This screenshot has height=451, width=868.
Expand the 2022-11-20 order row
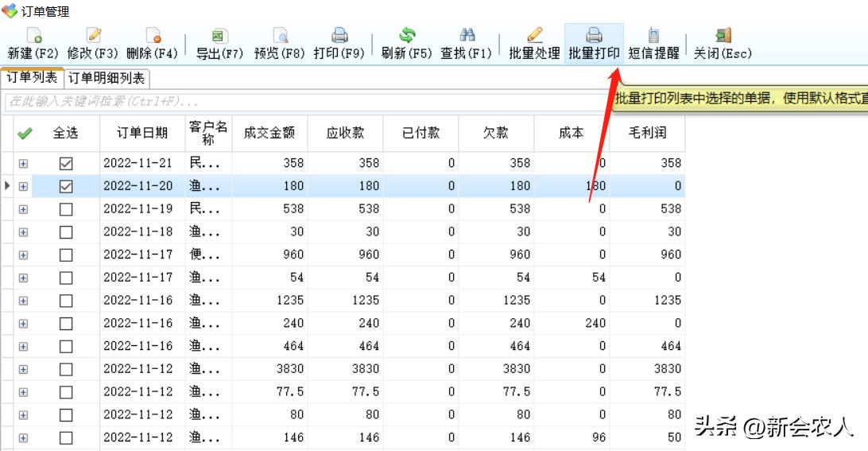[23, 186]
